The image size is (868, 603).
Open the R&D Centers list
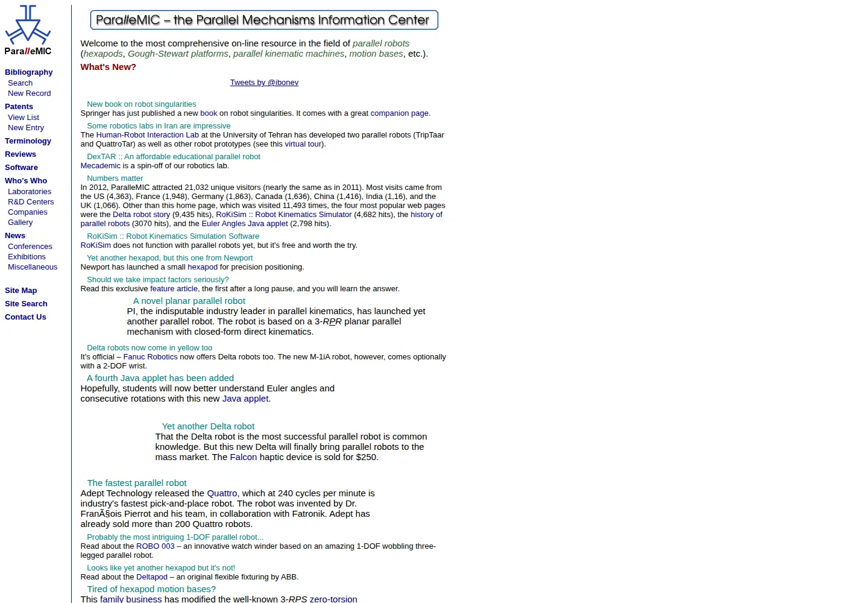pos(31,202)
